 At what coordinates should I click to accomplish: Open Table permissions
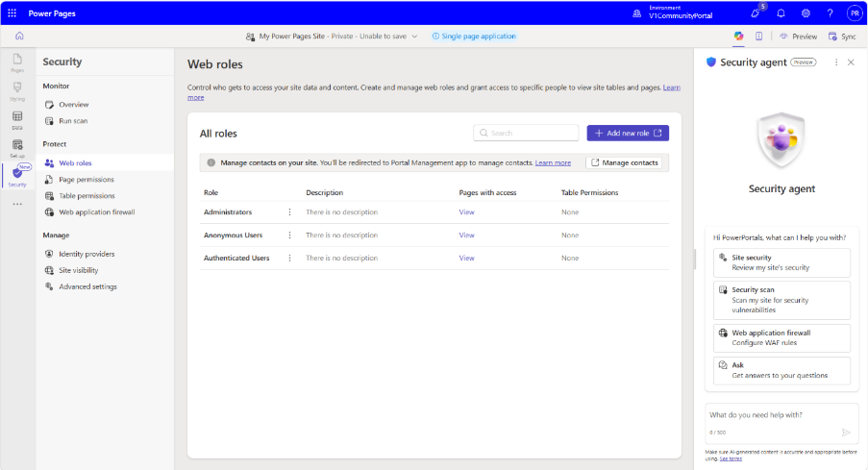[x=87, y=196]
